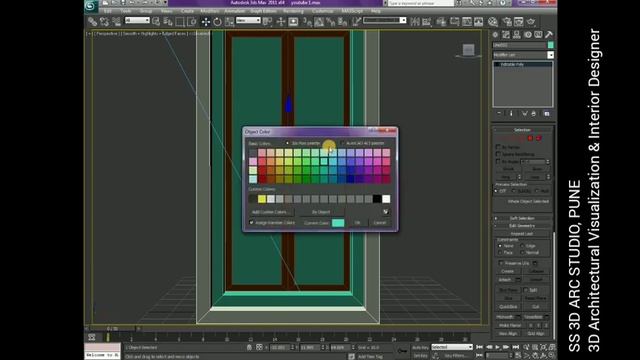Open the Quick Access toolbar dropdown arrow
640x360 pixels.
coord(165,3)
